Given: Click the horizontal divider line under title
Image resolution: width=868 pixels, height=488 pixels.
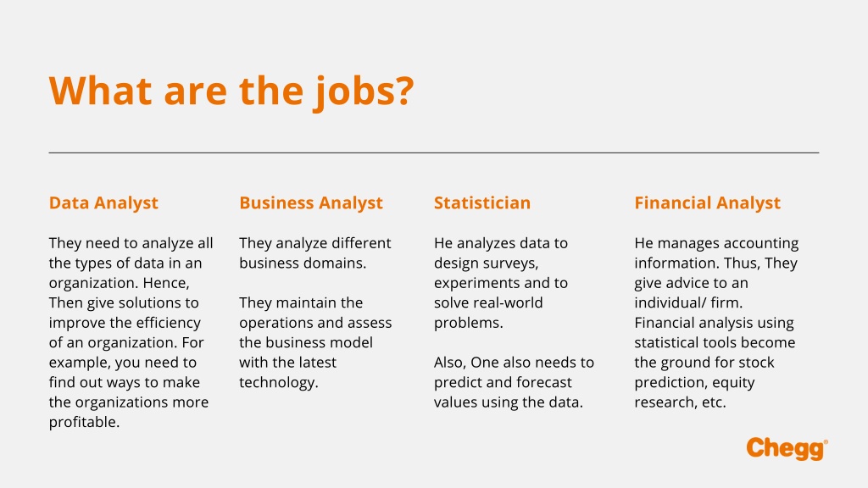Looking at the screenshot, I should tap(434, 152).
